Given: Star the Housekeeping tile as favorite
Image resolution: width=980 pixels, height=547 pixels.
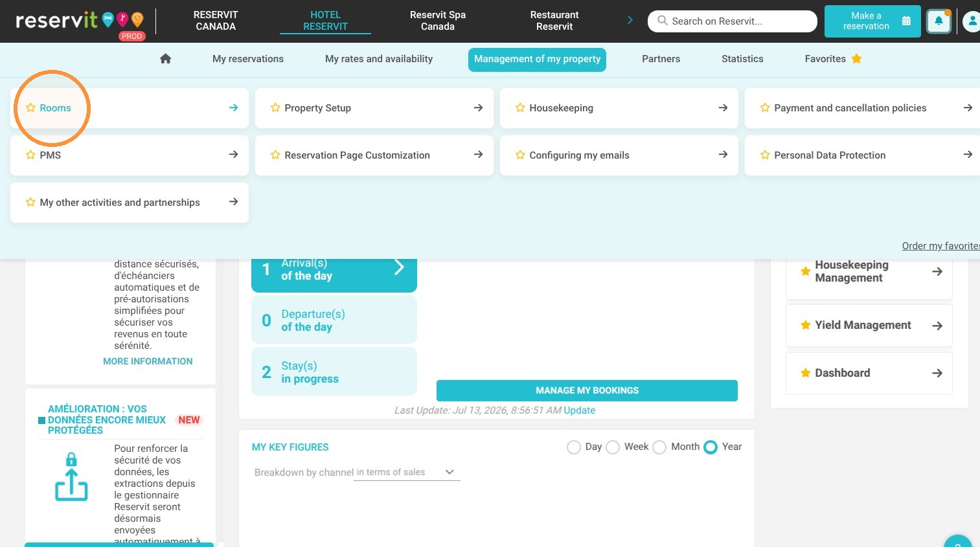Looking at the screenshot, I should coord(520,108).
